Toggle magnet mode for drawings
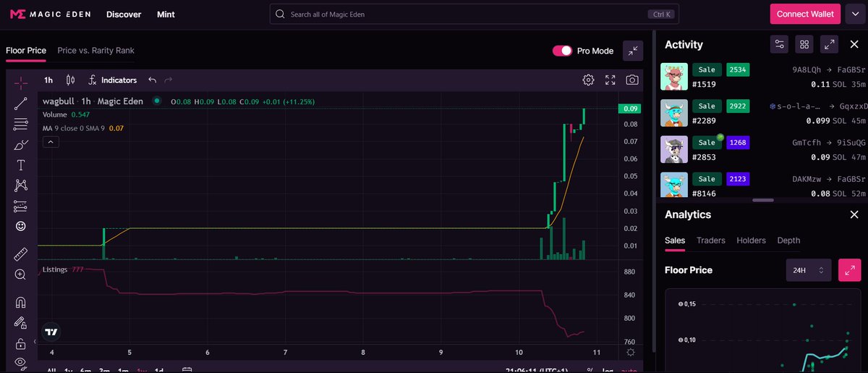Image resolution: width=868 pixels, height=373 pixels. pyautogui.click(x=21, y=302)
